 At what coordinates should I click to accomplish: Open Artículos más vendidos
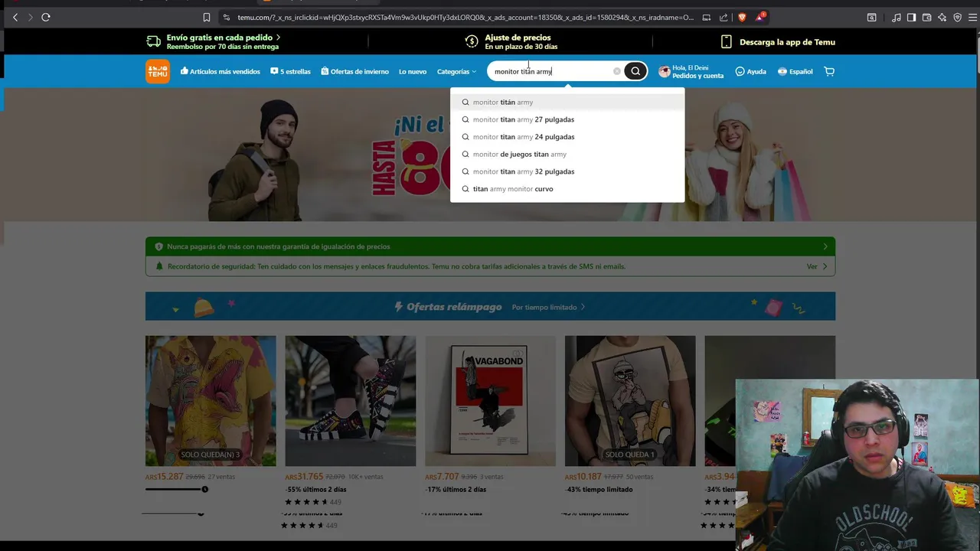point(220,71)
